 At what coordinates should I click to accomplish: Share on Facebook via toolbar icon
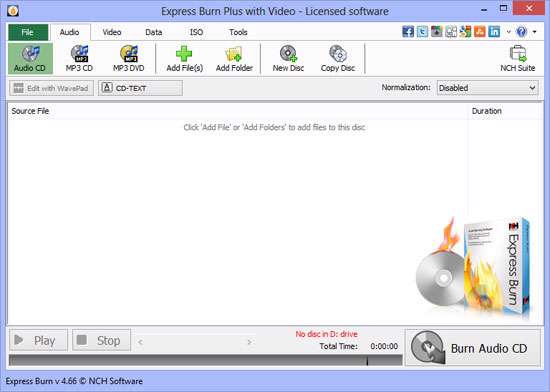[x=408, y=32]
